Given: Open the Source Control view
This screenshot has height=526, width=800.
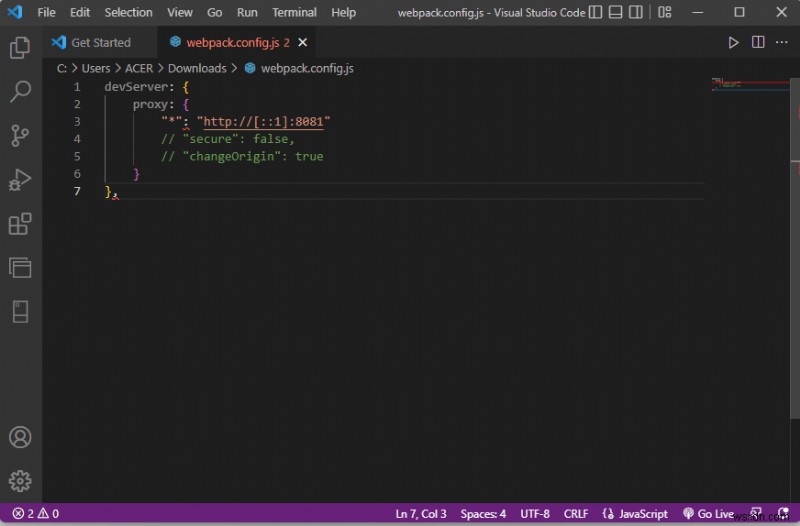Looking at the screenshot, I should pyautogui.click(x=20, y=136).
